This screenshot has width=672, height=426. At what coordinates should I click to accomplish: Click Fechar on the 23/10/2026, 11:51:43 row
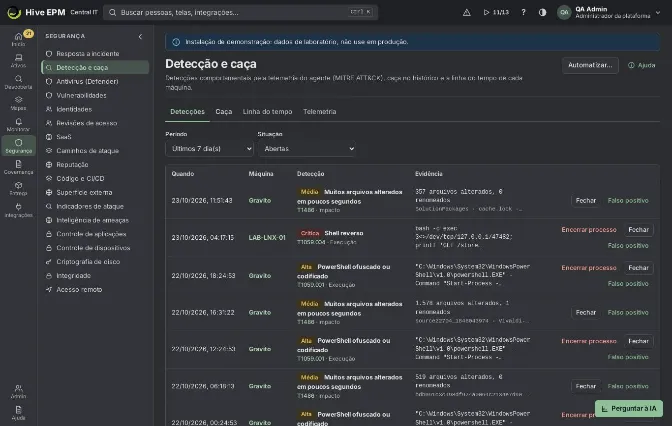click(x=585, y=201)
